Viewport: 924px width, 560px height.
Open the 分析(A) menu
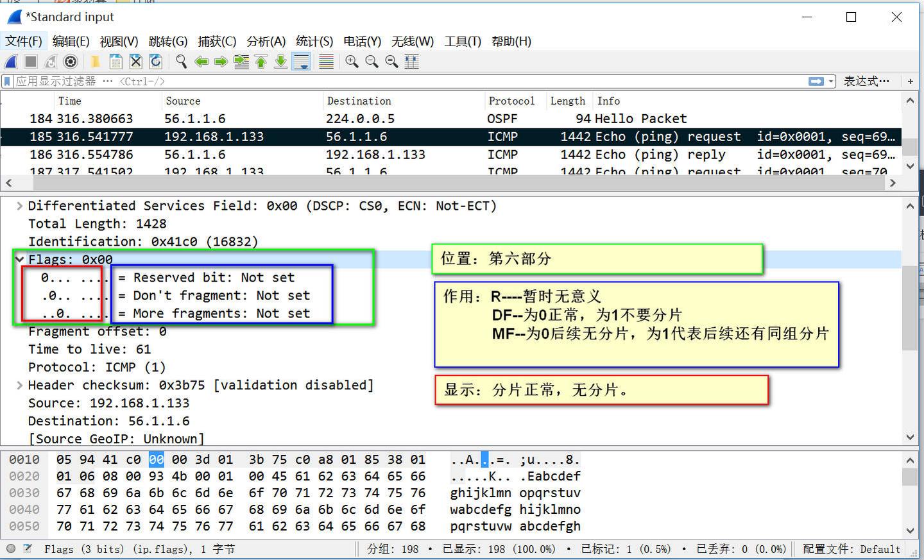[x=266, y=42]
